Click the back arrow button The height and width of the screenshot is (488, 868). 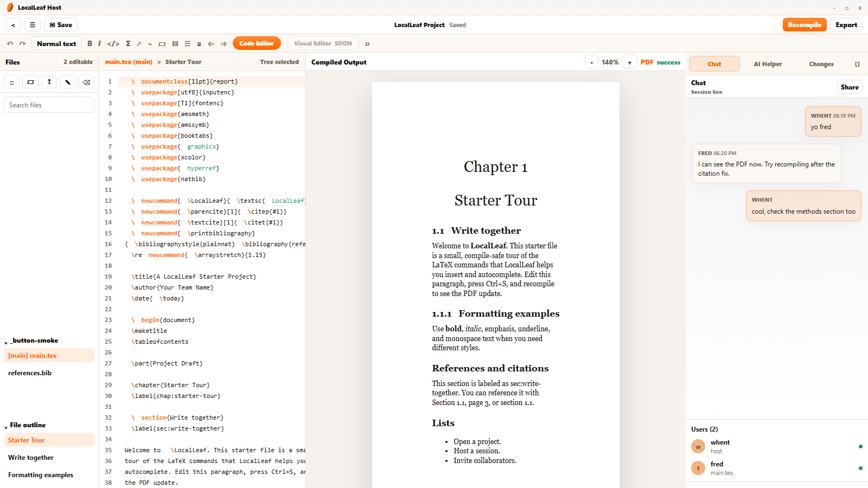click(14, 25)
